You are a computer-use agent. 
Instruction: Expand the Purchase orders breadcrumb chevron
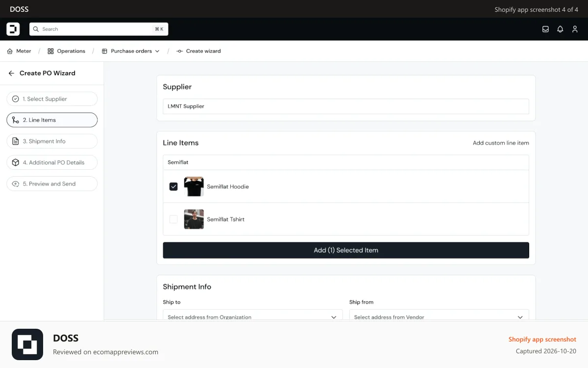tap(157, 51)
